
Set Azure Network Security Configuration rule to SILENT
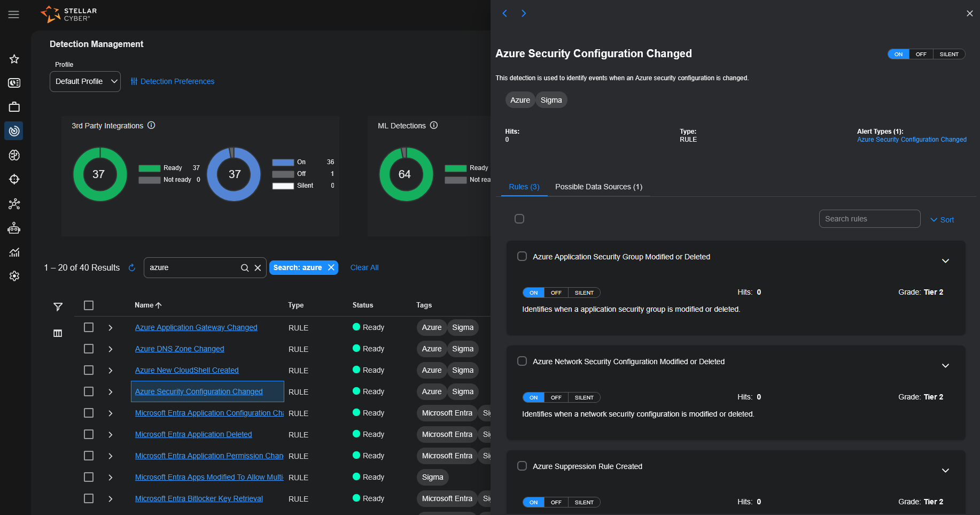coord(584,397)
